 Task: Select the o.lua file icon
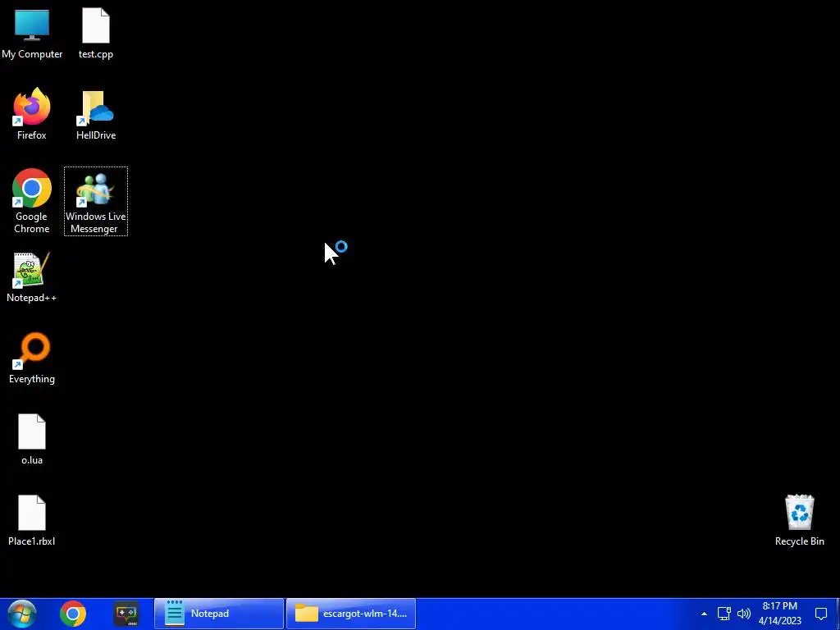coord(32,440)
